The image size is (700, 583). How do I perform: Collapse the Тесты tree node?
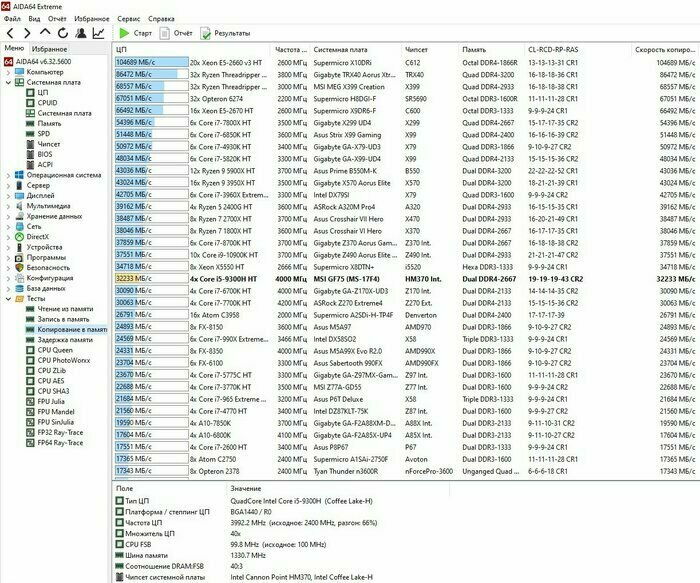coord(8,298)
